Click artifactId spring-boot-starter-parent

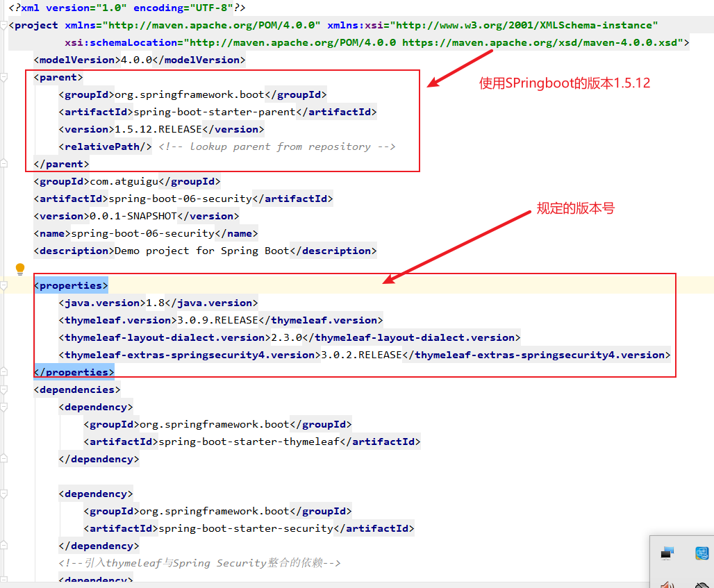click(215, 112)
